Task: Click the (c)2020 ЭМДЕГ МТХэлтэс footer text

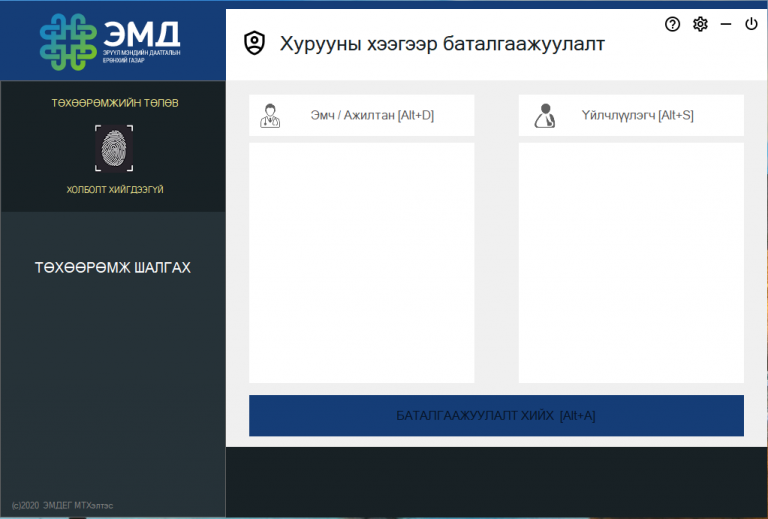Action: (62, 505)
